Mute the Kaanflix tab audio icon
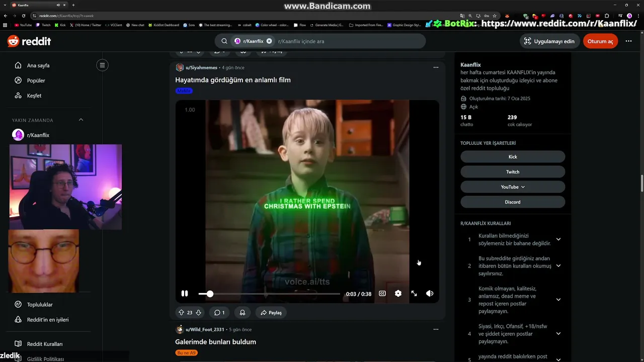The width and height of the screenshot is (644, 362). point(58,5)
